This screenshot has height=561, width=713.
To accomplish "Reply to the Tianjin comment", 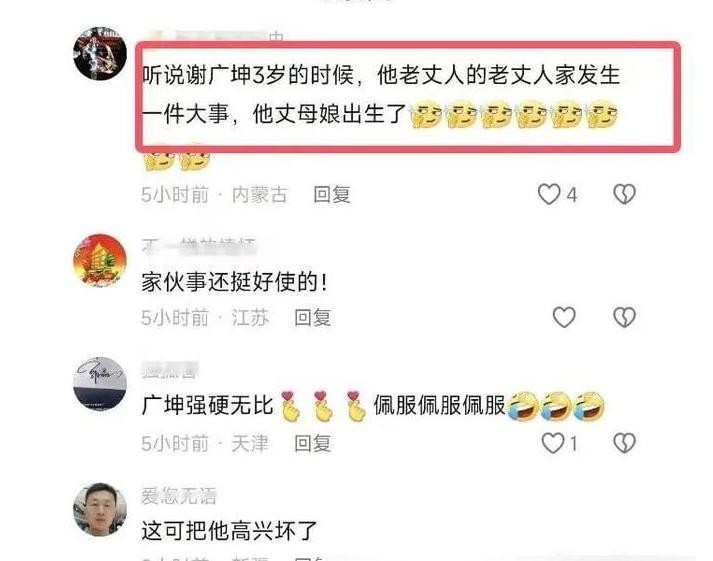I will pos(312,443).
